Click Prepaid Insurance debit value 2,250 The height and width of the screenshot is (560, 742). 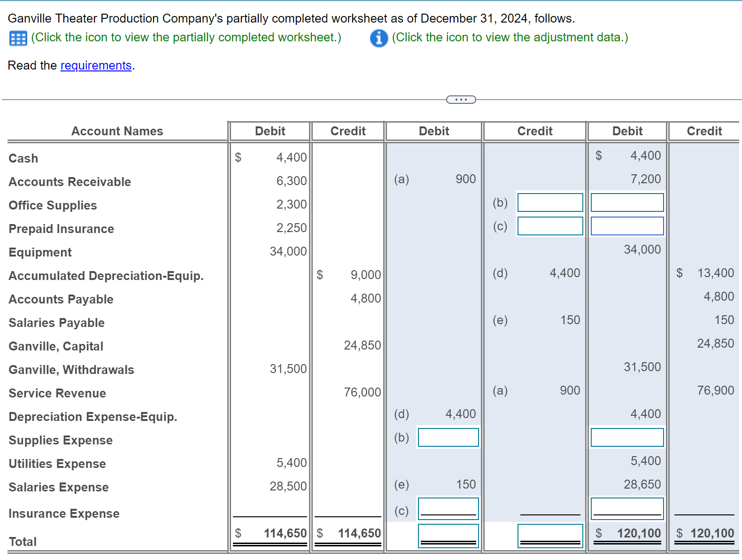(x=292, y=228)
